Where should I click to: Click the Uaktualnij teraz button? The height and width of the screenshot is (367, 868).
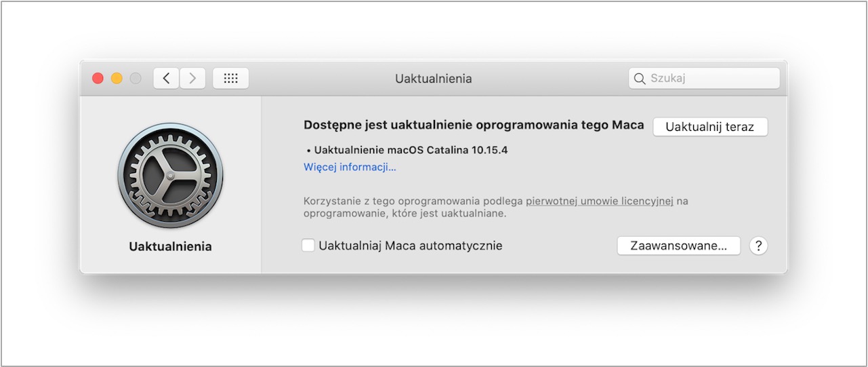pyautogui.click(x=710, y=127)
